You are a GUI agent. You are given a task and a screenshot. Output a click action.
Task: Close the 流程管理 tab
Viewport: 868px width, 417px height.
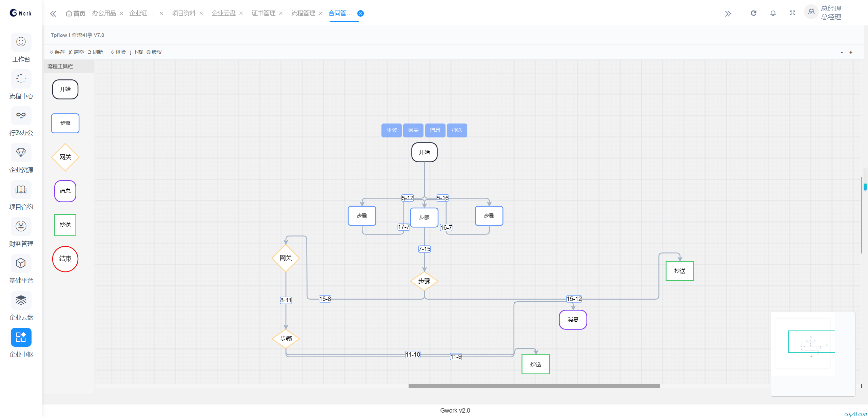[320, 14]
